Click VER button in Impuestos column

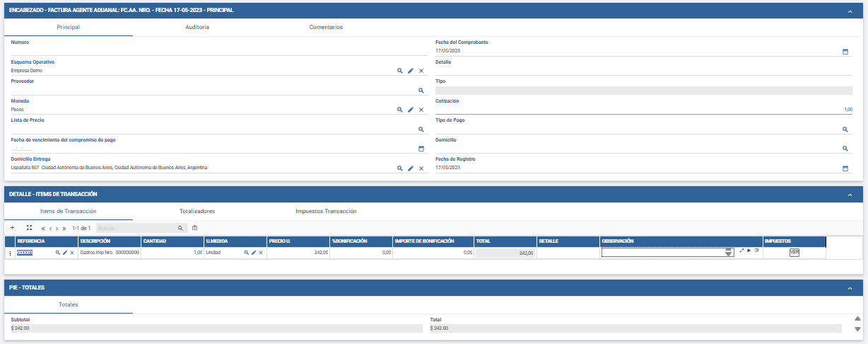coord(794,253)
